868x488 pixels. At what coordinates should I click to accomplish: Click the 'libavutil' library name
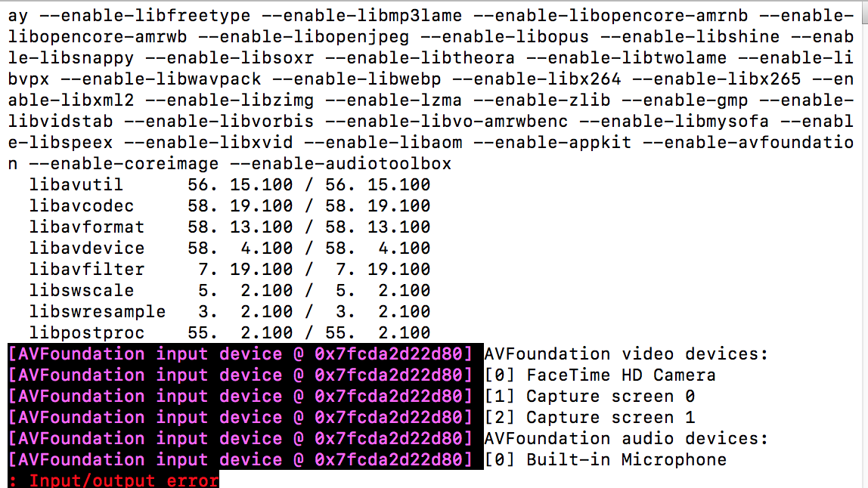coord(76,185)
